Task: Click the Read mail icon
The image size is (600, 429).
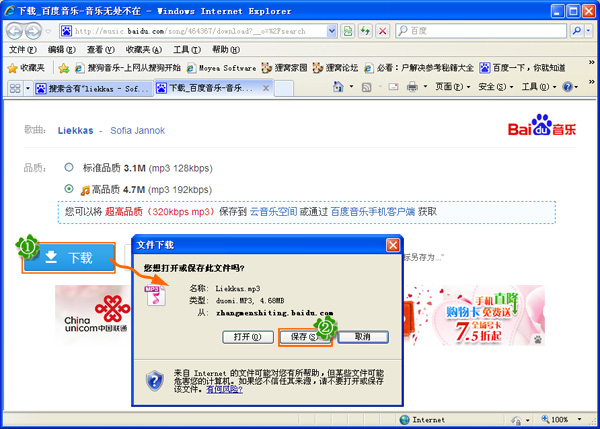Action: point(393,87)
